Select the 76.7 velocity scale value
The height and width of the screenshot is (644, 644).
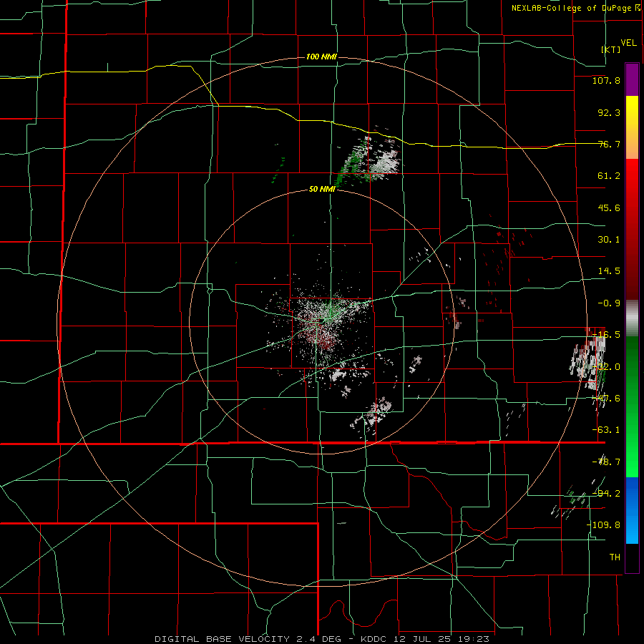609,144
